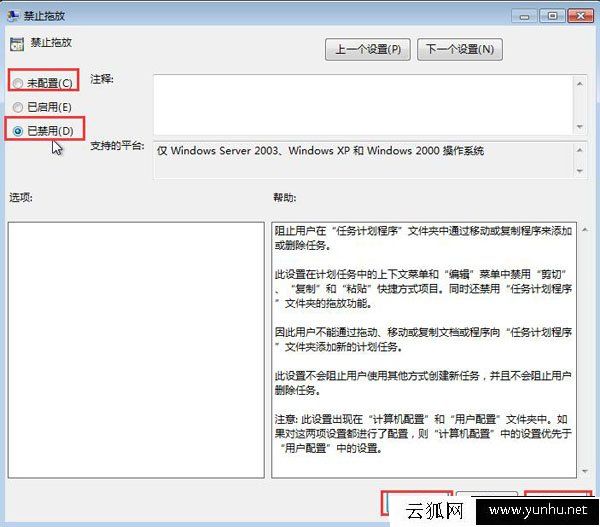Click help paragraph starting 因此用户不能通过拖动

pos(423,339)
